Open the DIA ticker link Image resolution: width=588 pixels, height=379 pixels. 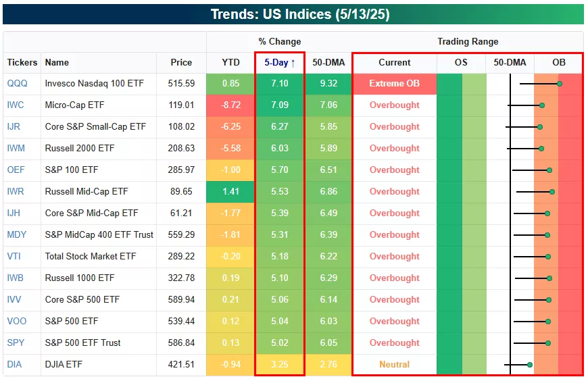pos(15,364)
